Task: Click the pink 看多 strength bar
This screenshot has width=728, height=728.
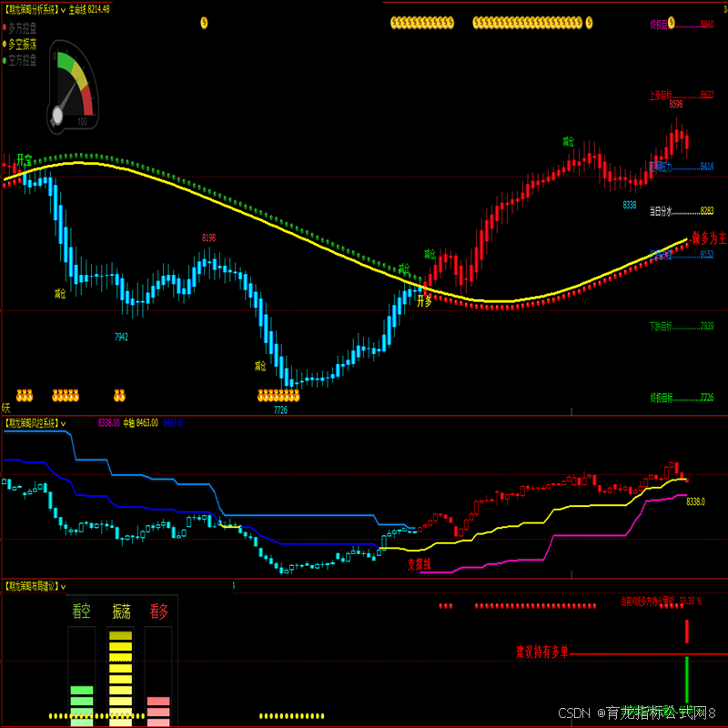Action: point(158,712)
